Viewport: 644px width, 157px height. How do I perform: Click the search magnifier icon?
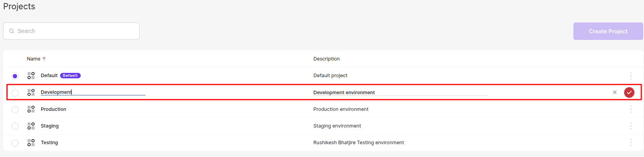(12, 31)
